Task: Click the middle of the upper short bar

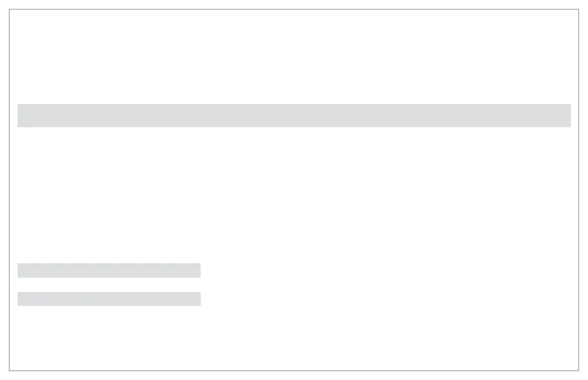Action: pyautogui.click(x=109, y=270)
